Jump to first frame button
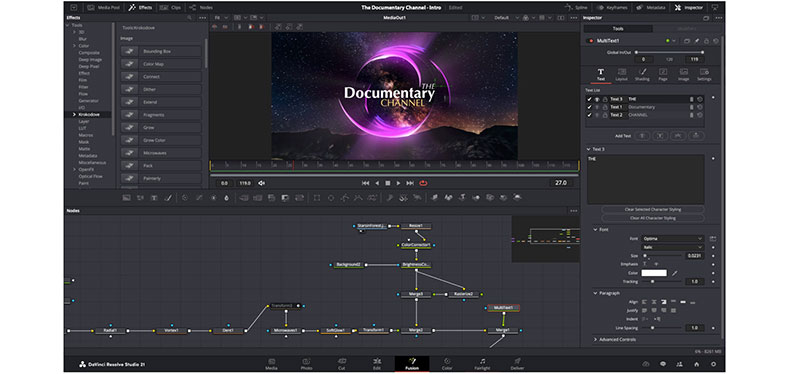Image resolution: width=800 pixels, height=374 pixels. point(365,183)
